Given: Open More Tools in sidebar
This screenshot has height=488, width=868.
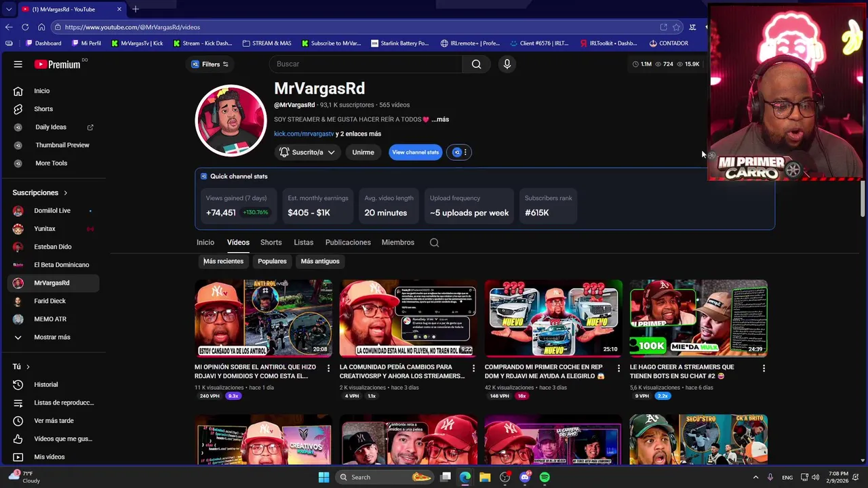Looking at the screenshot, I should [53, 163].
